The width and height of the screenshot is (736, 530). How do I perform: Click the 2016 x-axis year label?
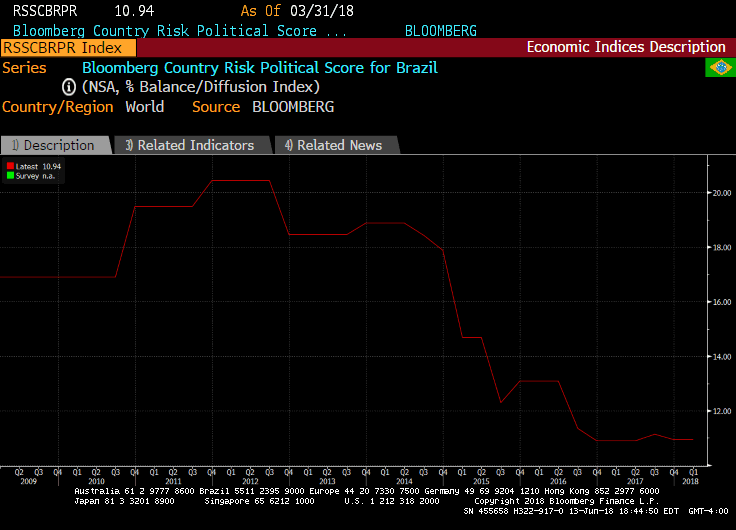tap(558, 481)
